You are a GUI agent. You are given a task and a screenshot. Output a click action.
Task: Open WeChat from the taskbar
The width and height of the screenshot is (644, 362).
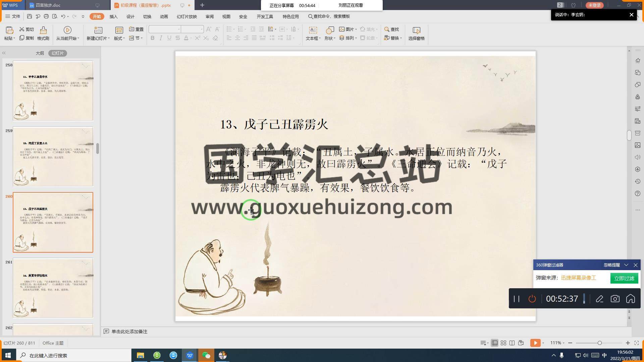(x=206, y=355)
